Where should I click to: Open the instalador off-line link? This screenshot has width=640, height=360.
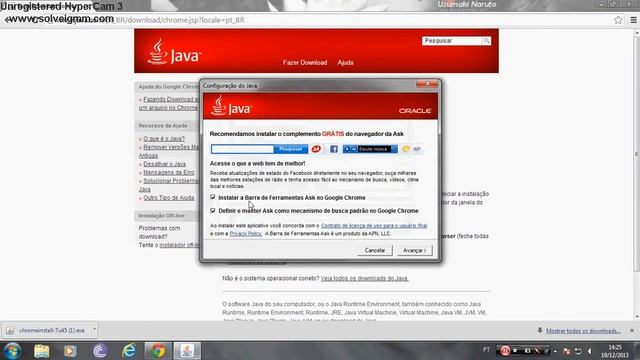[179, 245]
